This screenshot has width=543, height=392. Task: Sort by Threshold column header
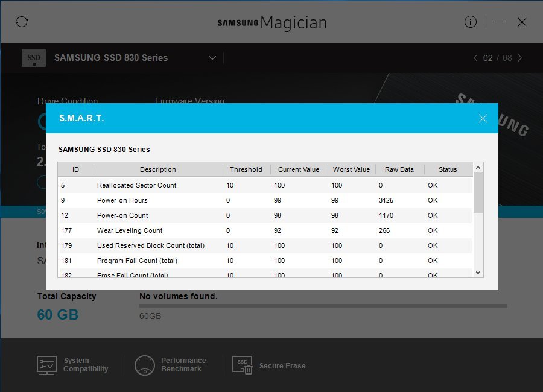click(x=246, y=169)
